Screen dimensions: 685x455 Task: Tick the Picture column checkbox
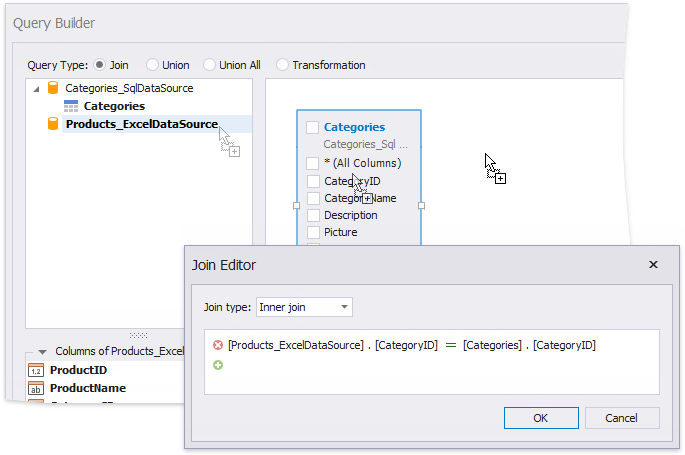pos(313,232)
